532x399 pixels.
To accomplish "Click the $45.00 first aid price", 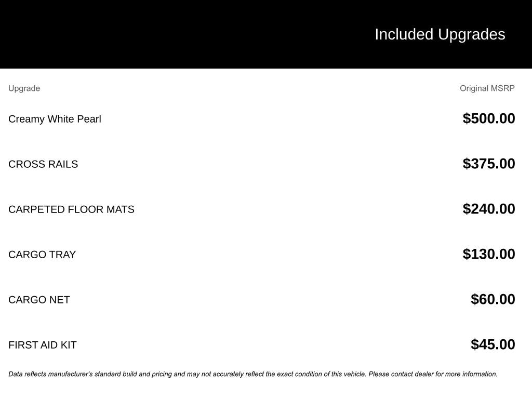I will [493, 344].
